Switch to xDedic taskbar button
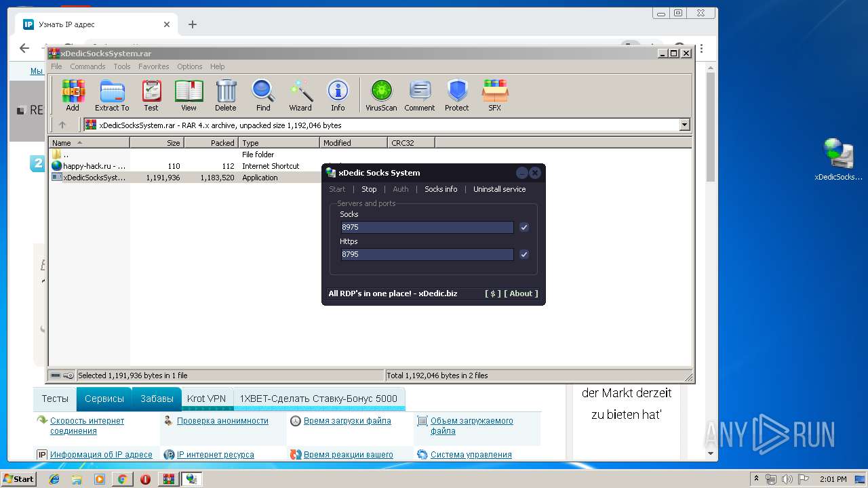 click(191, 479)
